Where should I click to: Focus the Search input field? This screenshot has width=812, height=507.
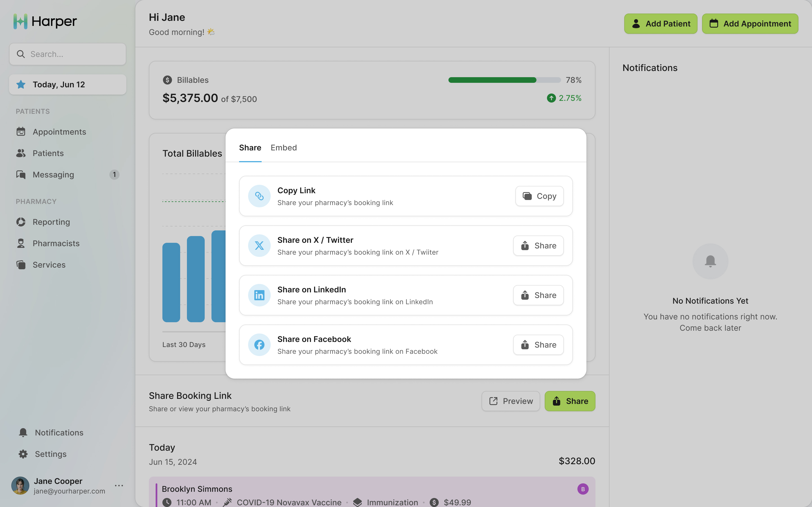coord(68,54)
